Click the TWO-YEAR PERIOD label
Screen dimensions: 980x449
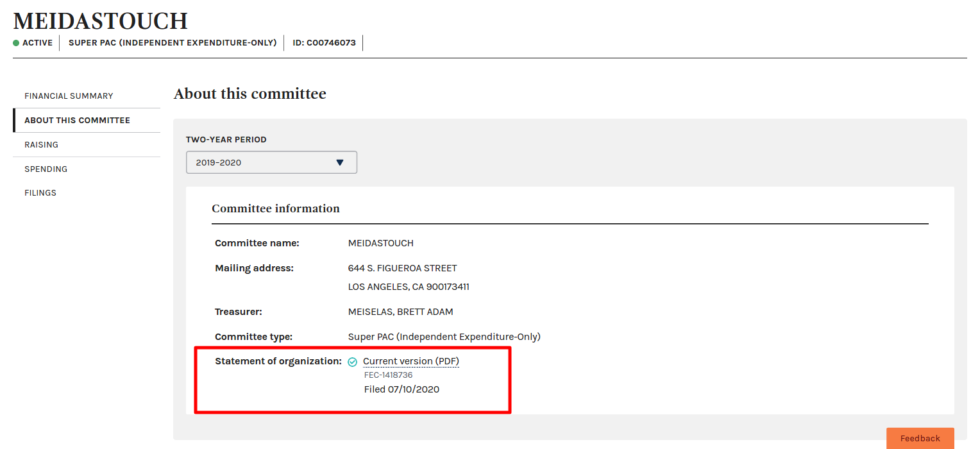[x=226, y=139]
